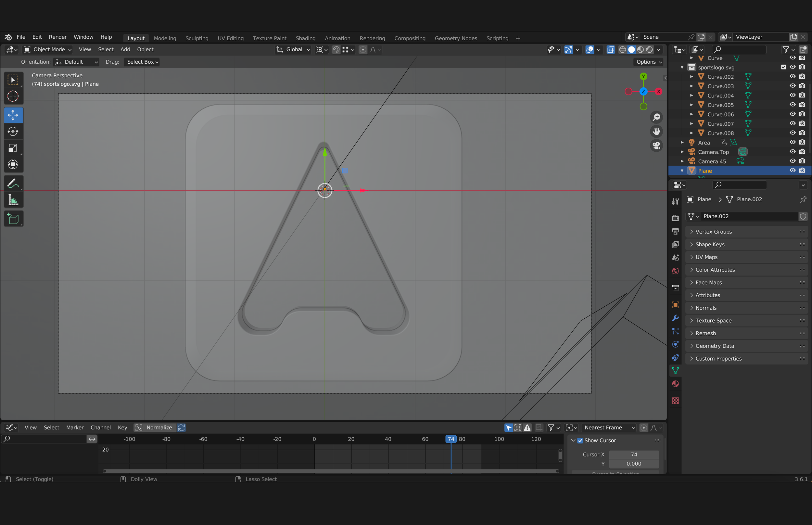Open the Scene properties tab
Image resolution: width=812 pixels, height=525 pixels.
(675, 258)
